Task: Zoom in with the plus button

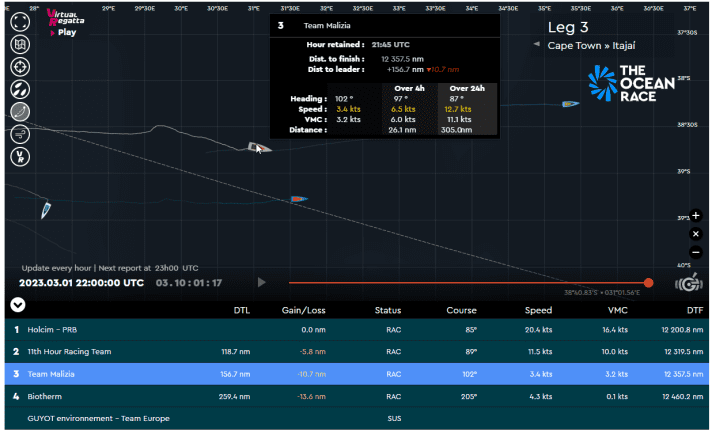Action: coord(696,216)
